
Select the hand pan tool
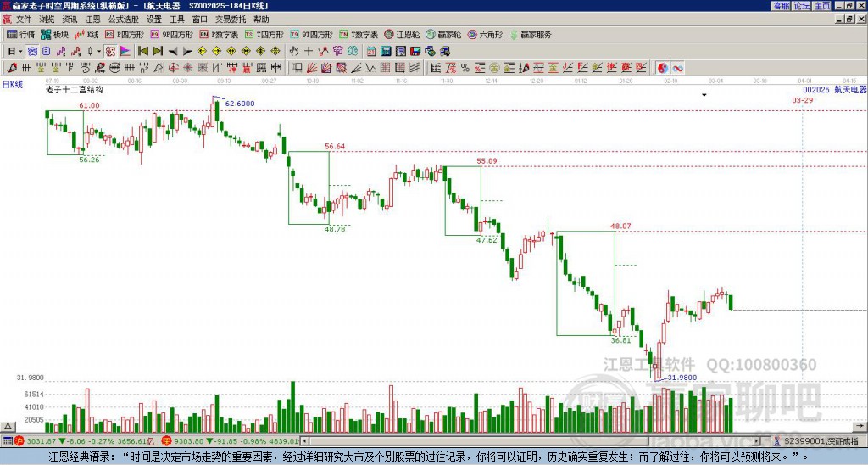point(294,51)
